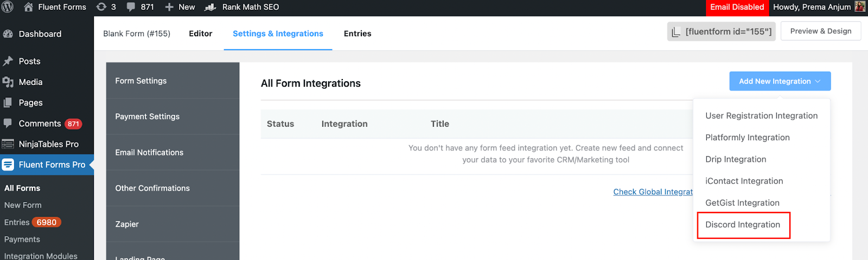The width and height of the screenshot is (868, 260).
Task: Open the comments bubble icon in admin bar
Action: click(x=131, y=7)
